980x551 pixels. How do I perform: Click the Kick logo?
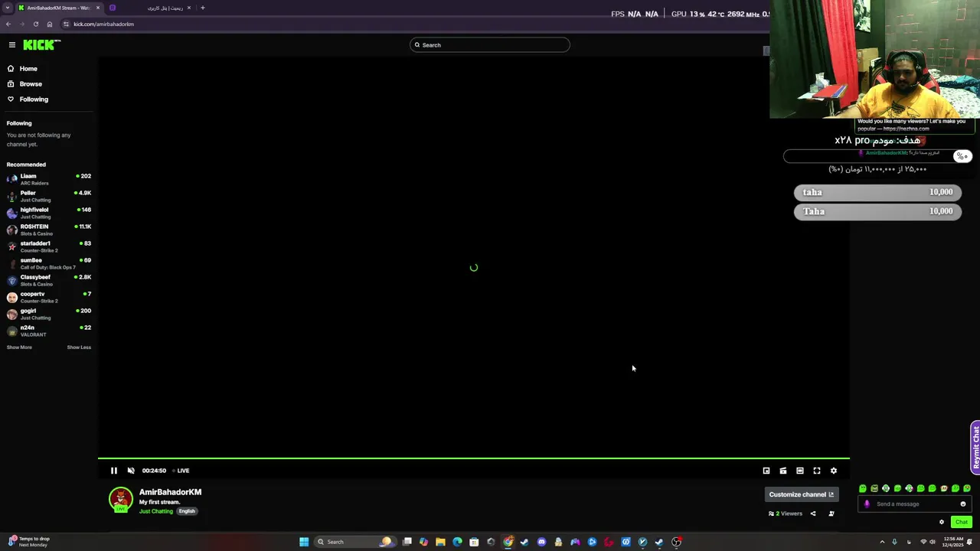40,45
